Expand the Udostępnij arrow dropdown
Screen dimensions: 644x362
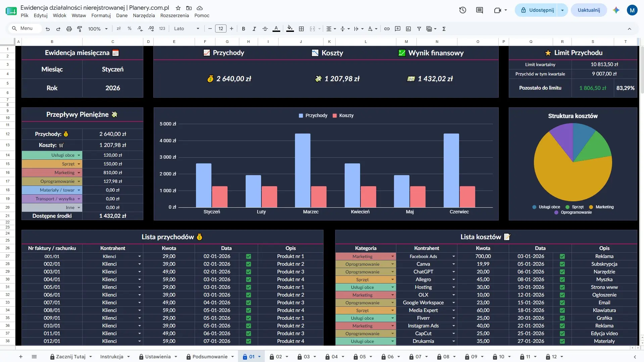pyautogui.click(x=562, y=10)
